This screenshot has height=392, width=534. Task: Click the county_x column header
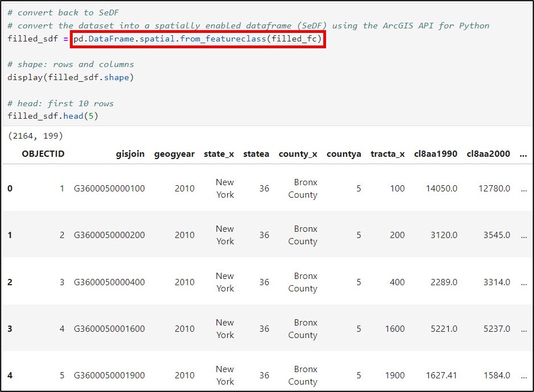298,155
